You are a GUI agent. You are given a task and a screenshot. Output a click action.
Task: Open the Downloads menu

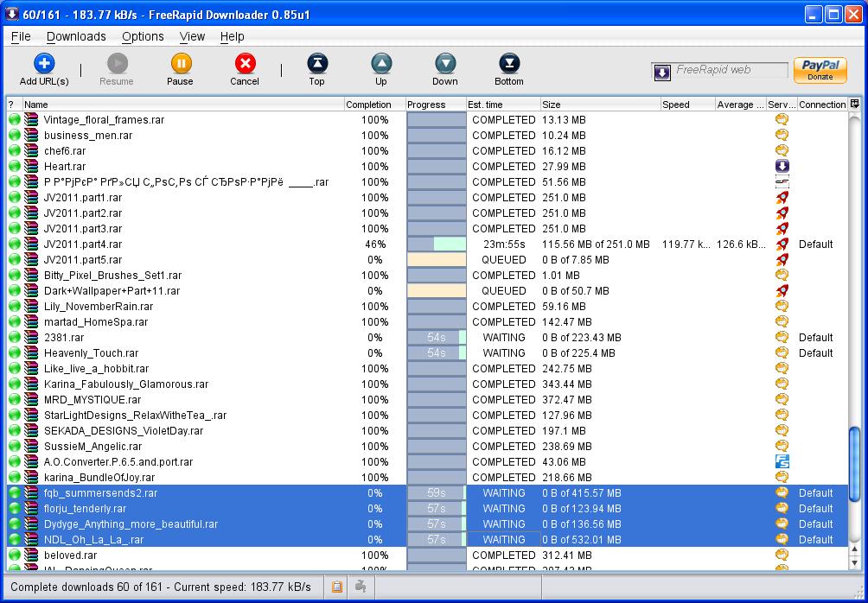click(76, 36)
